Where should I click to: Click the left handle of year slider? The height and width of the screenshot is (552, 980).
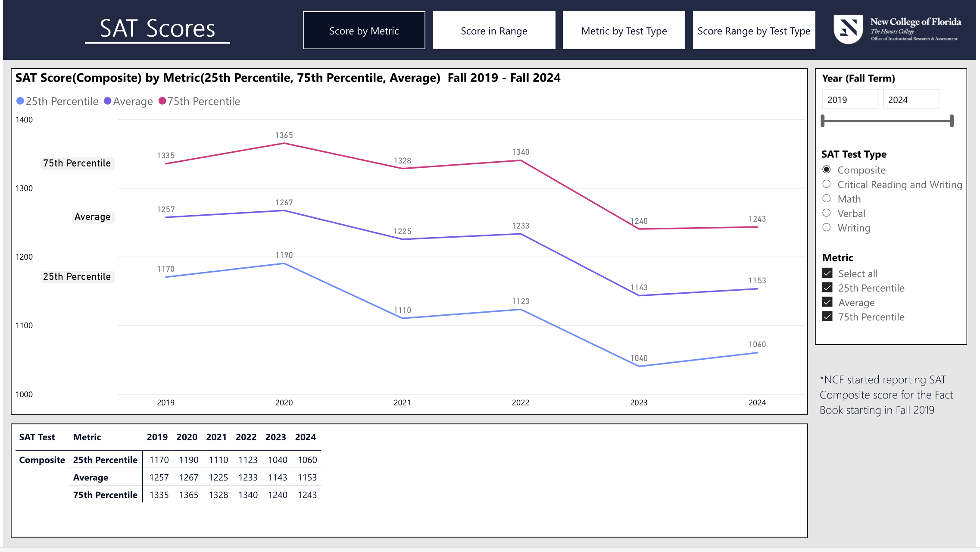point(823,121)
